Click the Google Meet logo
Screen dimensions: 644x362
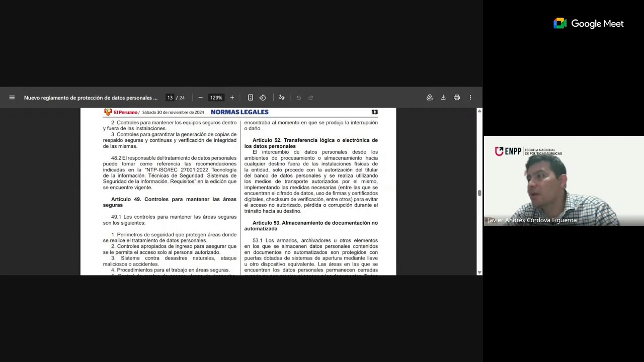point(588,24)
